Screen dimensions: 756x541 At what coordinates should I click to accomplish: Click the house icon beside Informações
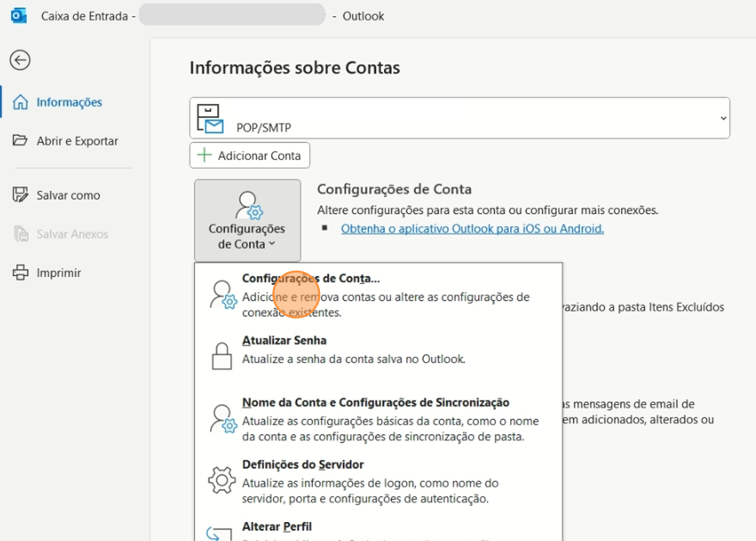tap(21, 103)
